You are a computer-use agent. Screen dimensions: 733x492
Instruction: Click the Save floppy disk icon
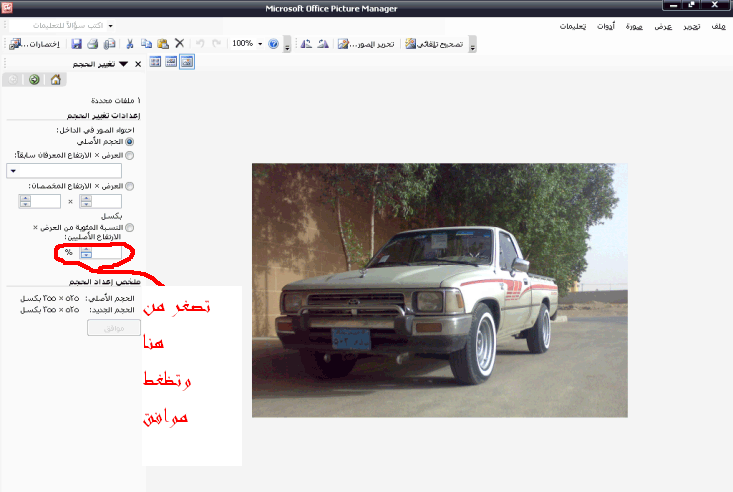76,44
